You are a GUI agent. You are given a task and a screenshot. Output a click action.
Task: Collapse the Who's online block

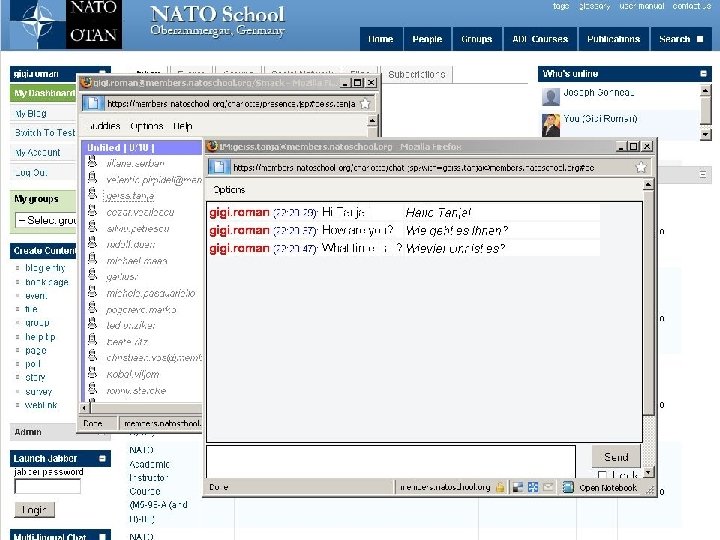tap(703, 73)
